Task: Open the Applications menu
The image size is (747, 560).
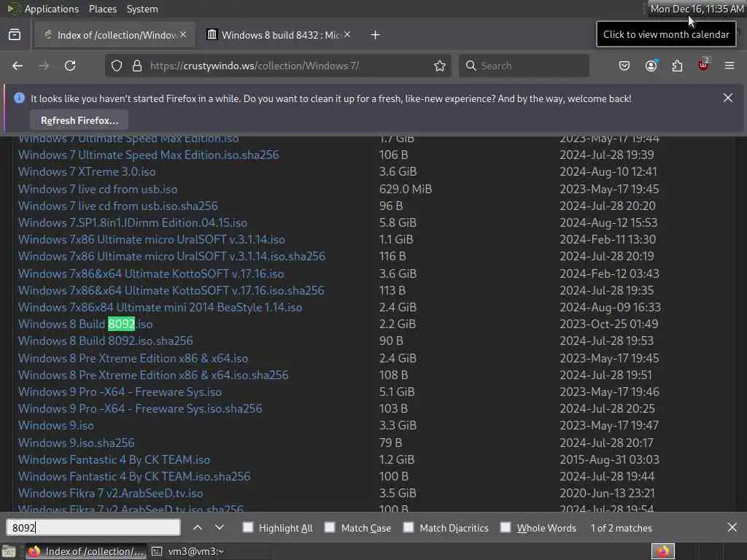Action: pos(52,9)
